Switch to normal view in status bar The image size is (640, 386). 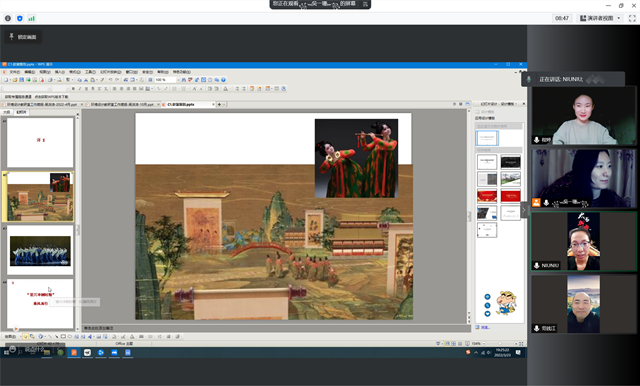click(447, 344)
